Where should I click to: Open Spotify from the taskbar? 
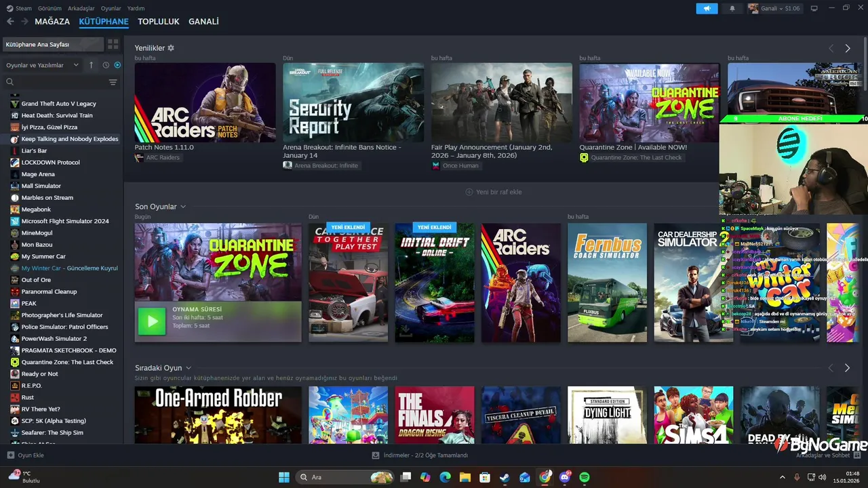point(585,477)
